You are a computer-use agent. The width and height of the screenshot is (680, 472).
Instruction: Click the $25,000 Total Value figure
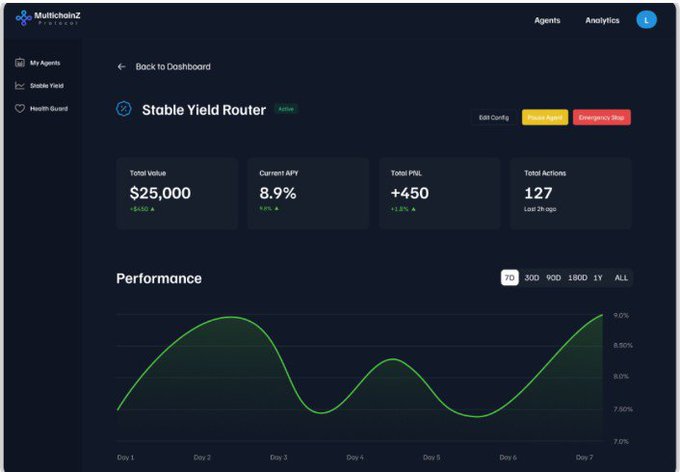click(160, 193)
